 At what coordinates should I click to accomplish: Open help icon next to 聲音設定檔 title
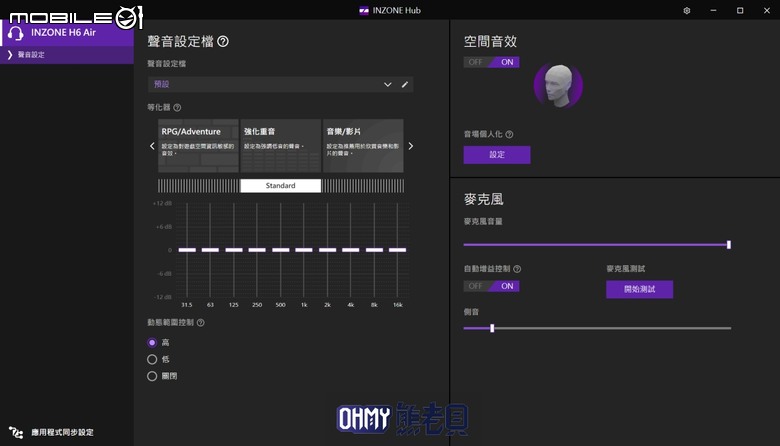[x=223, y=42]
